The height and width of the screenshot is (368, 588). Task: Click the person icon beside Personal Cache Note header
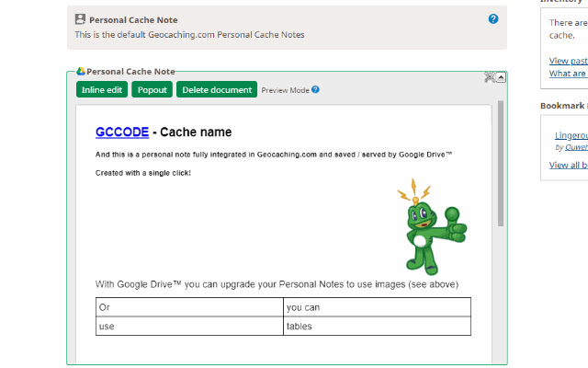80,19
